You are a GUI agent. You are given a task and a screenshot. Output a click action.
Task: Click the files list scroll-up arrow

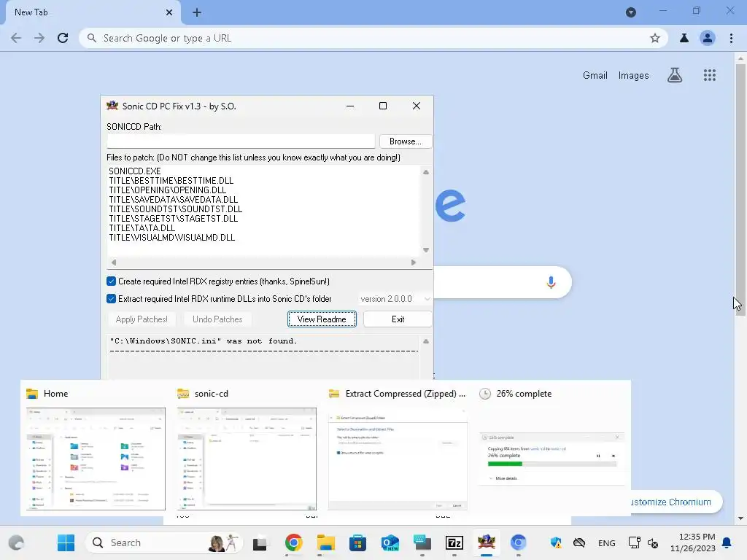tap(426, 172)
